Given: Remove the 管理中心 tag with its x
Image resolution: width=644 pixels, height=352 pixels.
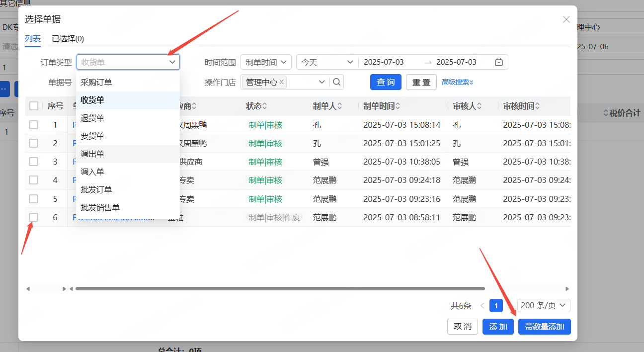Looking at the screenshot, I should click(x=282, y=82).
